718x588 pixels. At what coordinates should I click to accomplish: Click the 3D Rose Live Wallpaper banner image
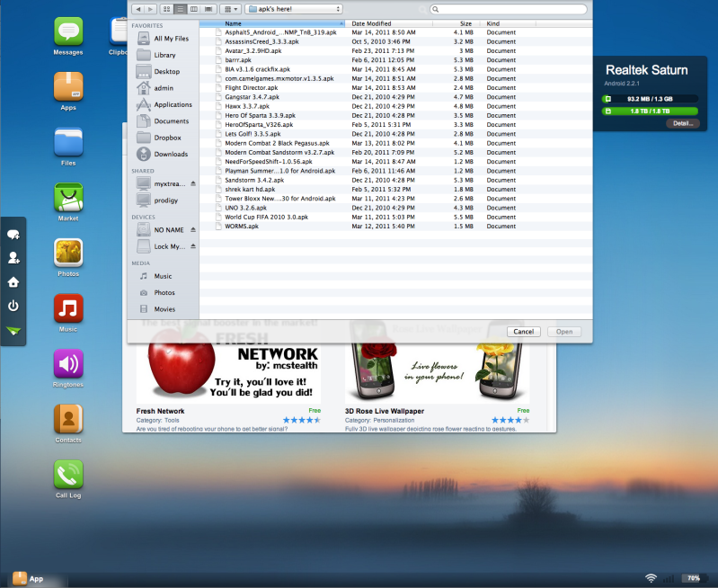coord(438,372)
